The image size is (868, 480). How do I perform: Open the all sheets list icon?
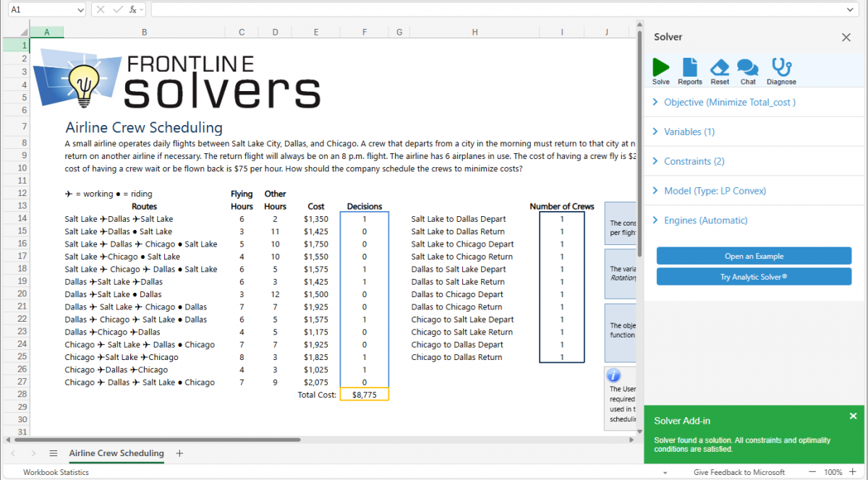point(53,453)
